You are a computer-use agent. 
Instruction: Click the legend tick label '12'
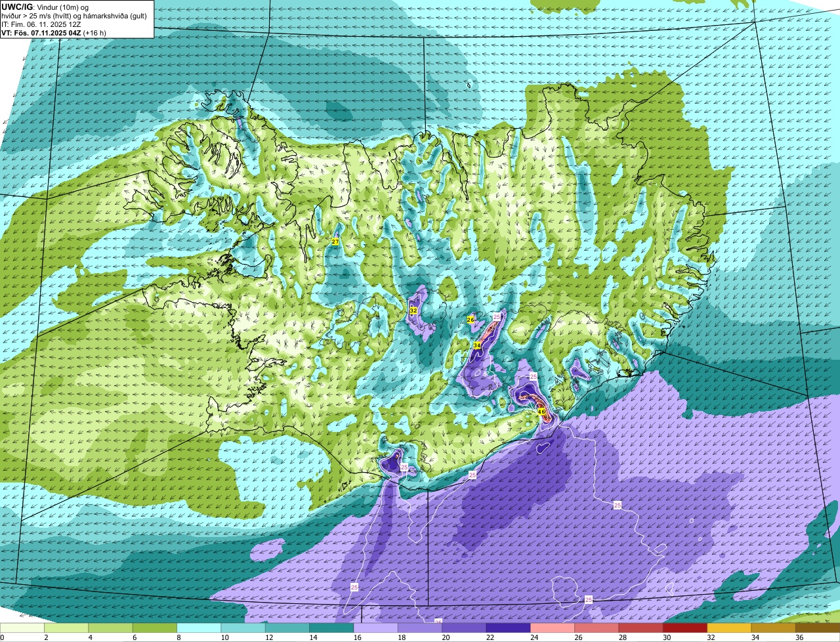[x=269, y=637]
